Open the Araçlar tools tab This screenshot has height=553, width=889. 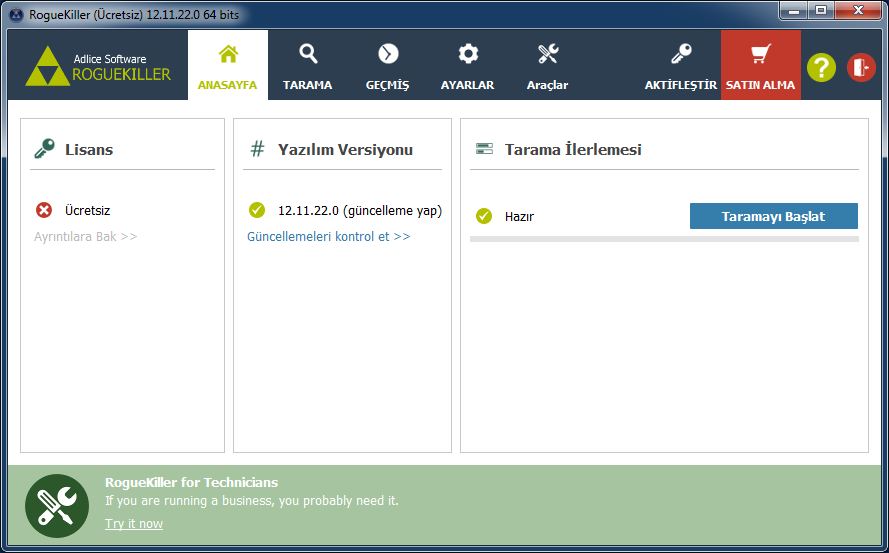tap(547, 65)
